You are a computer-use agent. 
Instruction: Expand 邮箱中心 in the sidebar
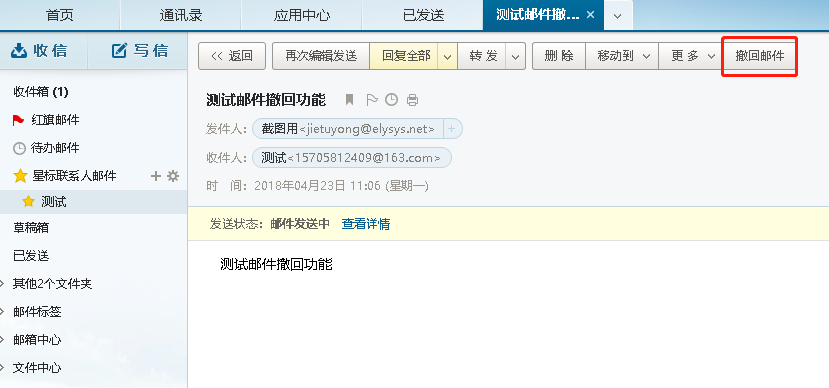point(3,339)
